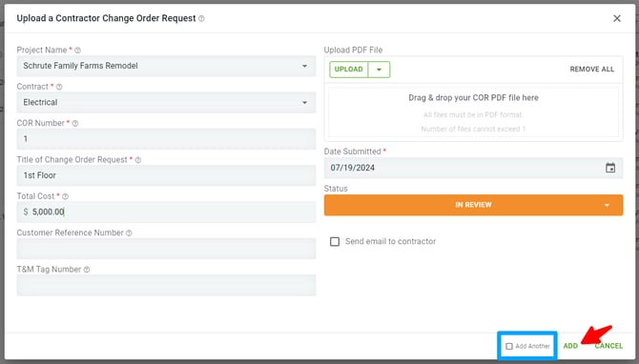Change the In Review status dropdown

click(473, 205)
